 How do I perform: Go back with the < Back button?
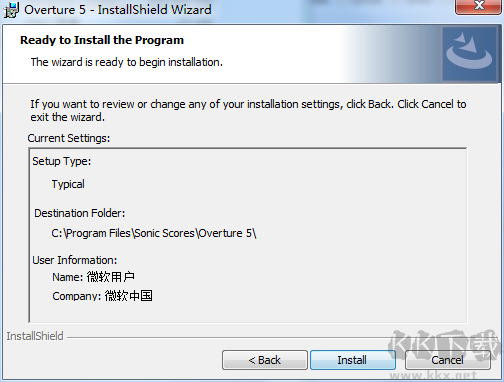click(265, 360)
